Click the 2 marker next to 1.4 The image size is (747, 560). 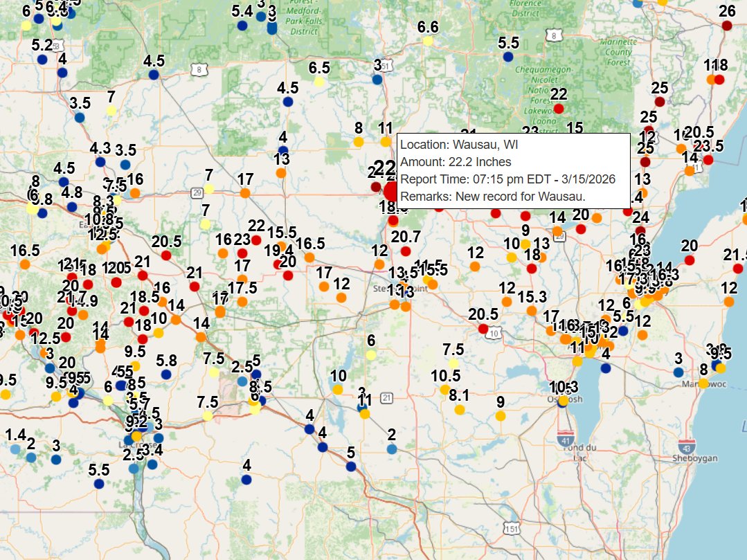tap(31, 458)
